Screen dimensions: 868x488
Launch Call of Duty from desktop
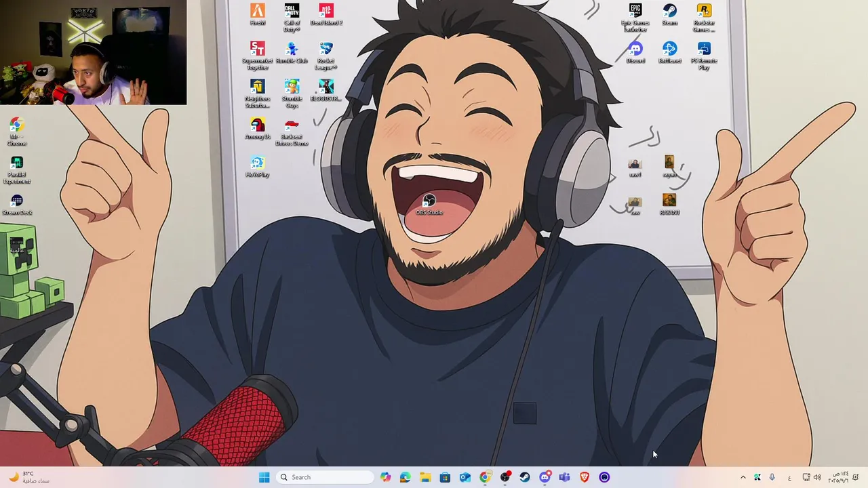click(x=292, y=18)
